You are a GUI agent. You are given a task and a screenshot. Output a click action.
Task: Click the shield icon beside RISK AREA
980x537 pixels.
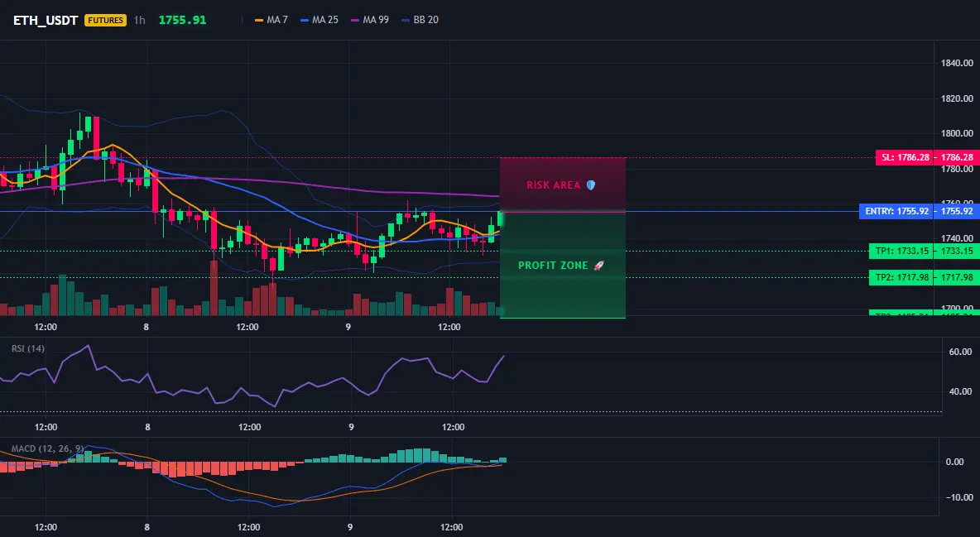click(x=591, y=185)
